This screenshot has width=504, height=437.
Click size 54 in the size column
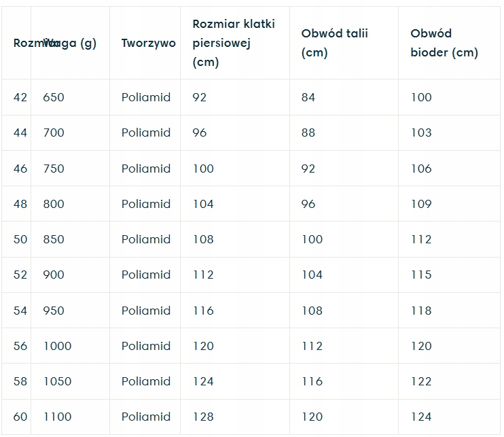pyautogui.click(x=20, y=311)
